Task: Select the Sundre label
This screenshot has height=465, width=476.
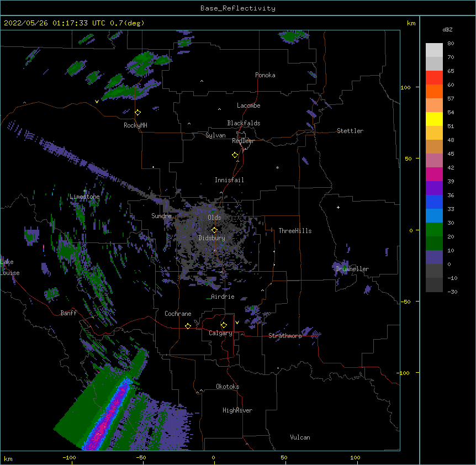Action: (x=161, y=216)
